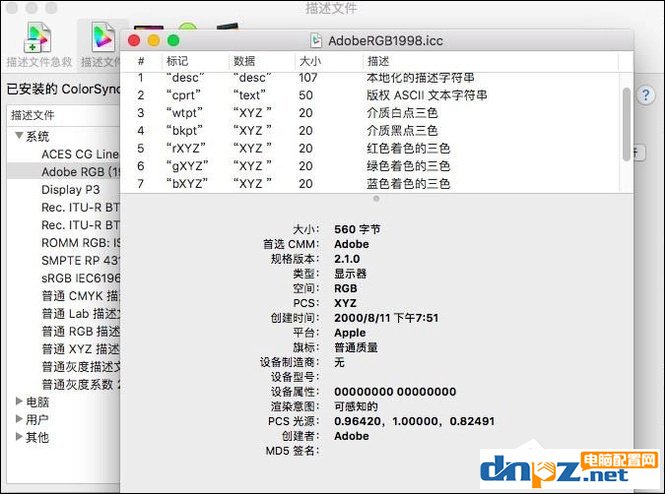This screenshot has height=494, width=665.
Task: Click the # column header in tag table
Action: (141, 61)
